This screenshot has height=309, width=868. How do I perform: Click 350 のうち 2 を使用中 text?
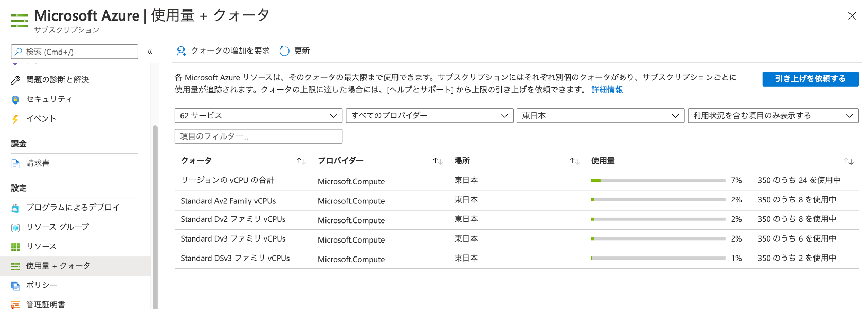(x=797, y=258)
